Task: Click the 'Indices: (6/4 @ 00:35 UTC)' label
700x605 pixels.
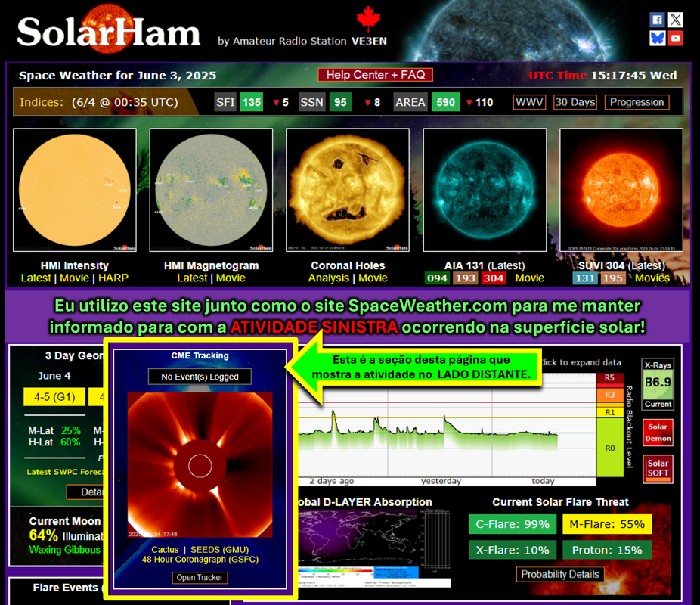Action: tap(99, 102)
